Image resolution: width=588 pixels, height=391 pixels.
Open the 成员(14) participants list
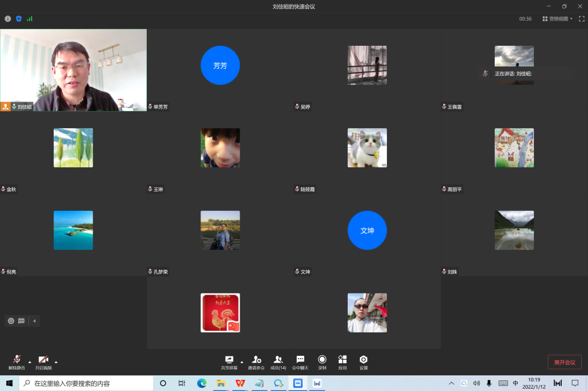point(278,360)
